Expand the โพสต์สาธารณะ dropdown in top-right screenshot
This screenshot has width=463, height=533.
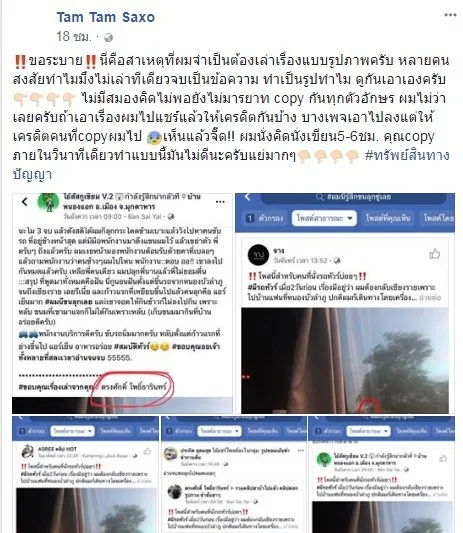point(324,218)
